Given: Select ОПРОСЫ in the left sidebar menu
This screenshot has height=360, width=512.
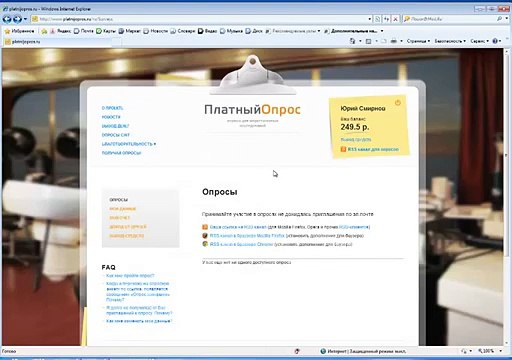Looking at the screenshot, I should coord(119,200).
